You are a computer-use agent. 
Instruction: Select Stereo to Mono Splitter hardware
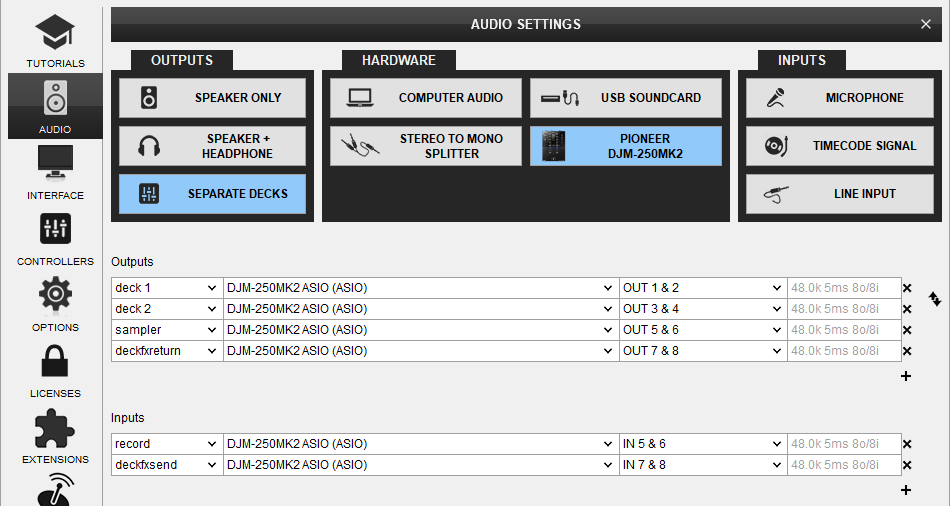[425, 146]
